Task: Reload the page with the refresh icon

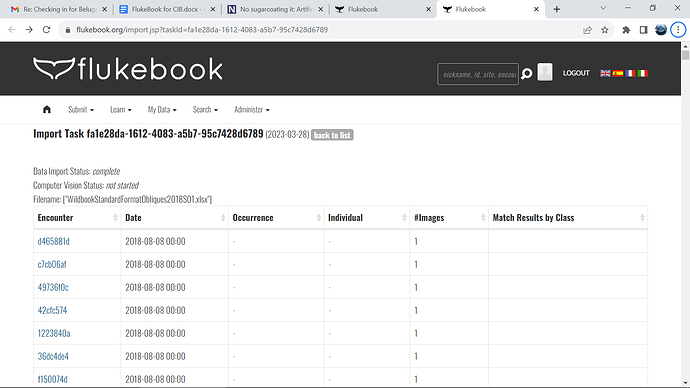Action: [x=46, y=29]
